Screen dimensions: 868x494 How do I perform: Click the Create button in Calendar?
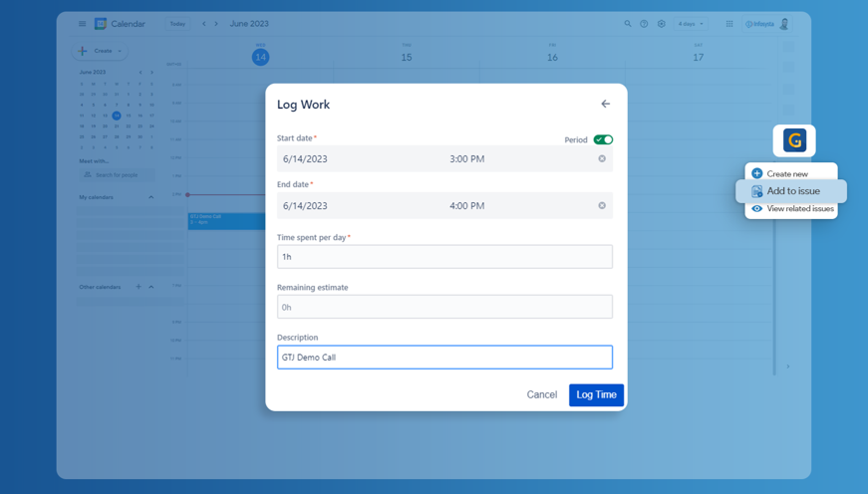tap(100, 51)
